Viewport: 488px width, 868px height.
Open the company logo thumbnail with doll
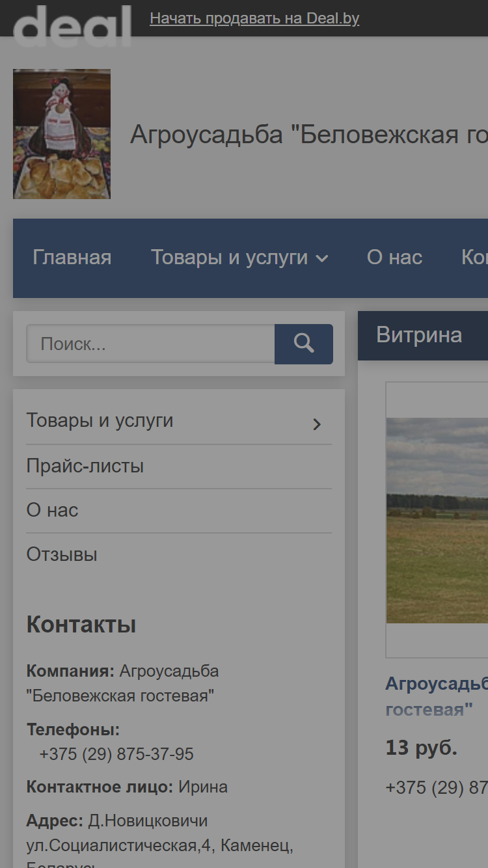coord(62,134)
